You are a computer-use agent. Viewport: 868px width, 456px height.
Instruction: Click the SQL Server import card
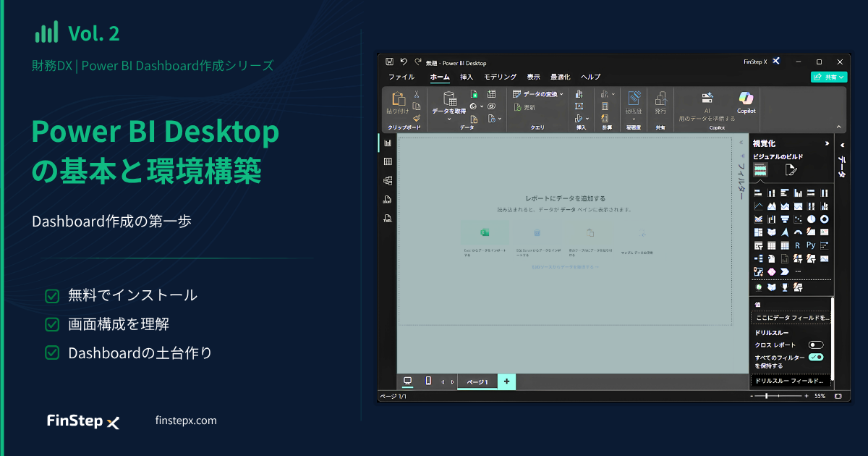pyautogui.click(x=537, y=240)
